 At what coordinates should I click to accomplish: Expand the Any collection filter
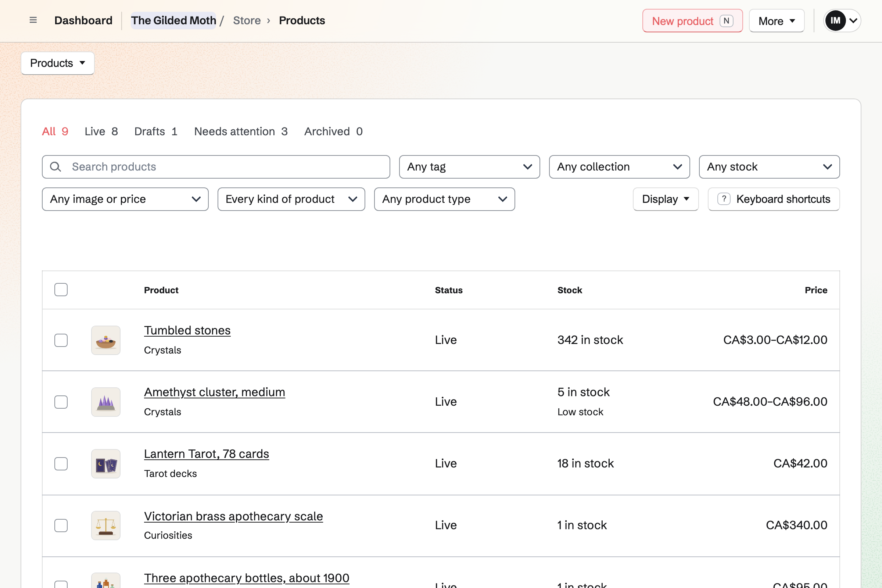[x=620, y=167]
